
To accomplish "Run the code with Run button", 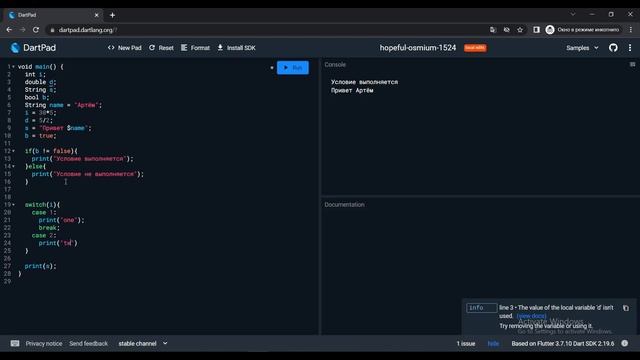I will [x=293, y=68].
